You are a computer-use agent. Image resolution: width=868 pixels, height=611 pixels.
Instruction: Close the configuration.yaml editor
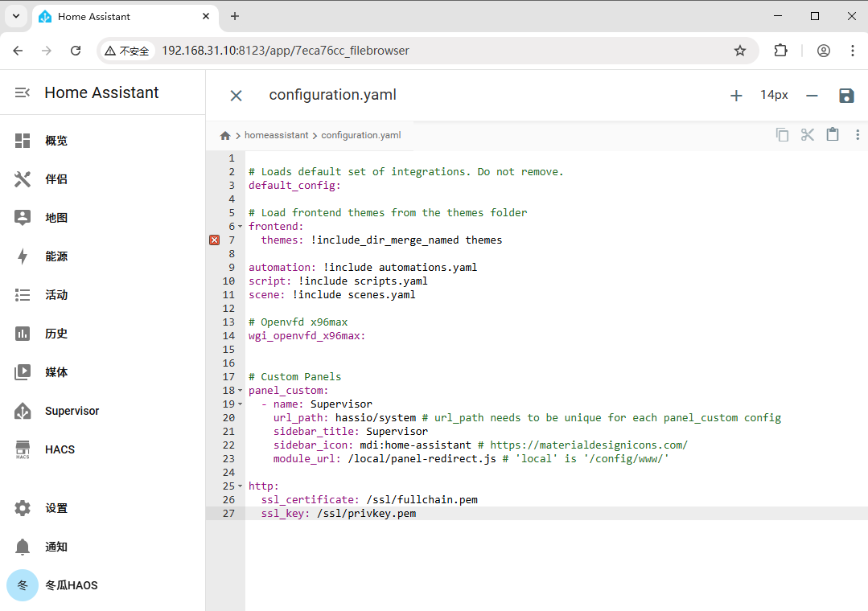[236, 96]
